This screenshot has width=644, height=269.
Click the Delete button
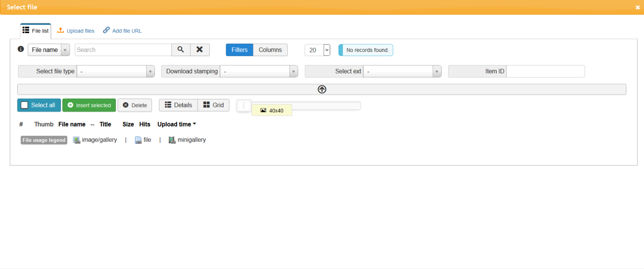135,105
